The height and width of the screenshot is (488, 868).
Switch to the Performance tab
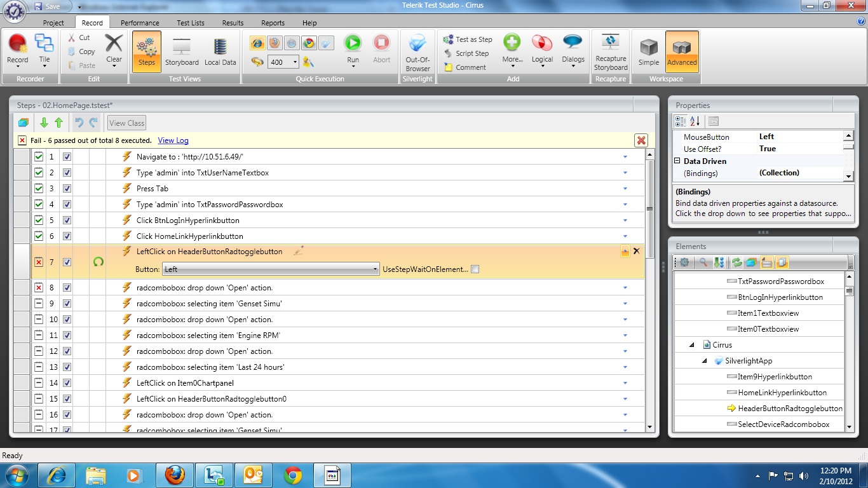click(140, 23)
